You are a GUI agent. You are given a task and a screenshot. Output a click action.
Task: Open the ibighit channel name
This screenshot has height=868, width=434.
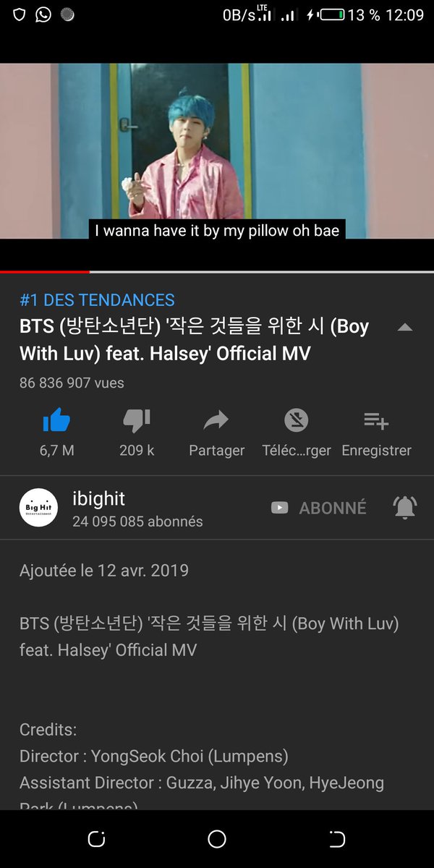pyautogui.click(x=98, y=498)
